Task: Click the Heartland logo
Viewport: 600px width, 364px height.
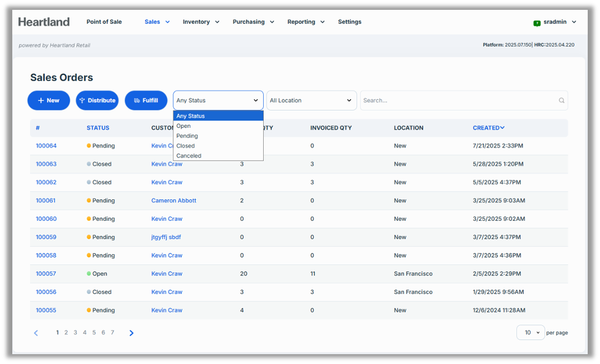Action: pos(44,22)
